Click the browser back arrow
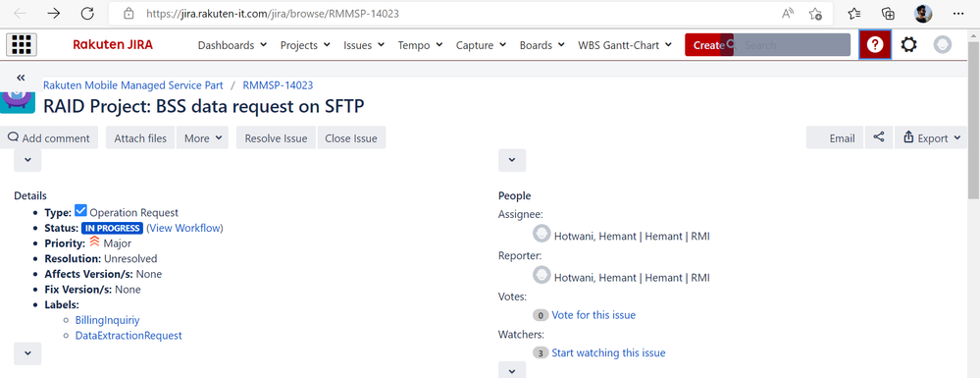Viewport: 980px width, 378px height. (x=20, y=13)
